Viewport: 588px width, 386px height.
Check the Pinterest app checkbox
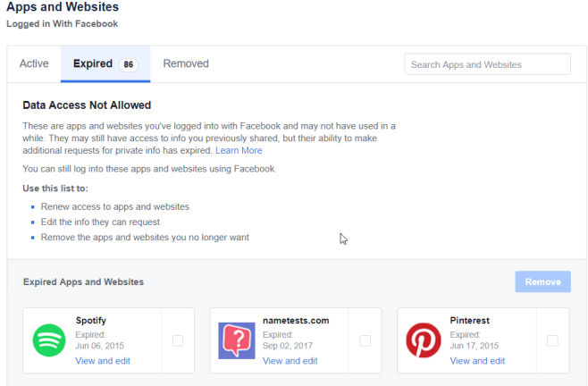pyautogui.click(x=552, y=340)
